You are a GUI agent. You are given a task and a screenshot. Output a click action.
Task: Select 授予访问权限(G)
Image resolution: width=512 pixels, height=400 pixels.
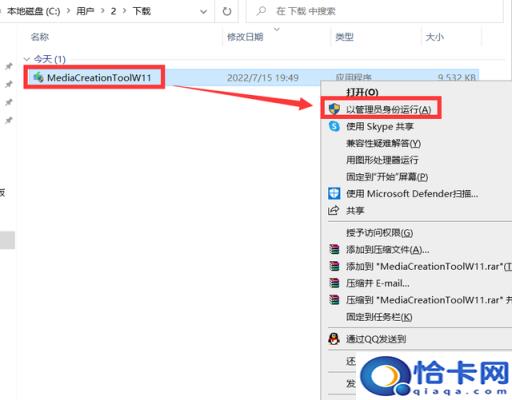click(x=379, y=233)
